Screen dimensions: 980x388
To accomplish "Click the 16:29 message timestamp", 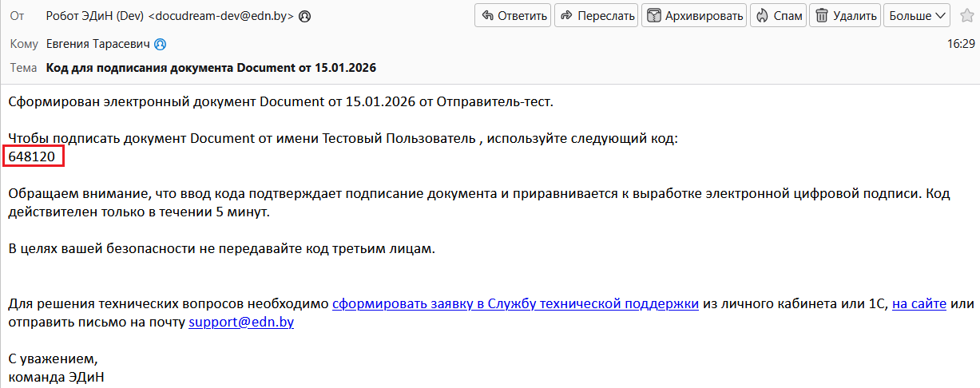I will point(961,44).
